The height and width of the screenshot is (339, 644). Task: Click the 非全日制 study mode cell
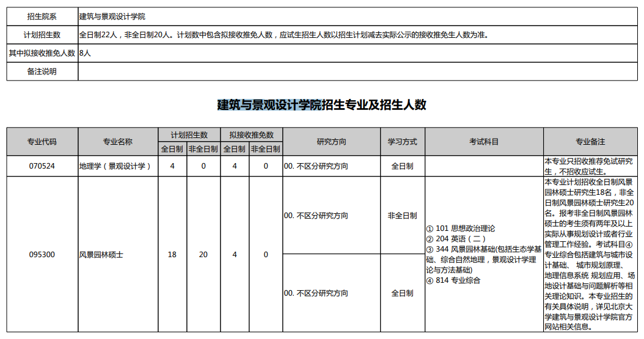[x=403, y=216]
